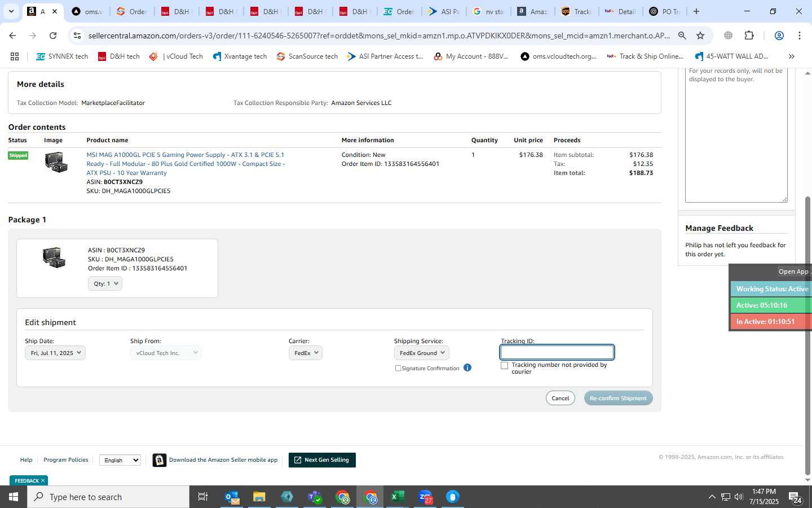
Task: Open the Ship Date dropdown
Action: [x=55, y=353]
